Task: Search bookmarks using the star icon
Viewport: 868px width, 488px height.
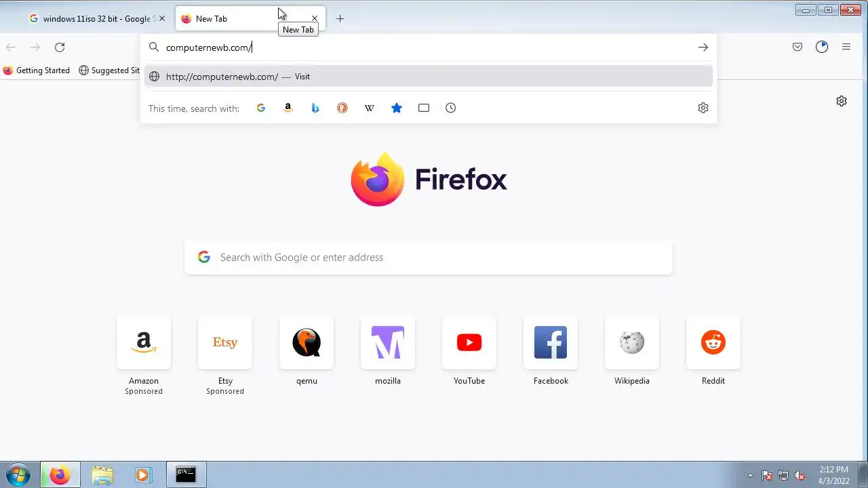Action: [397, 108]
